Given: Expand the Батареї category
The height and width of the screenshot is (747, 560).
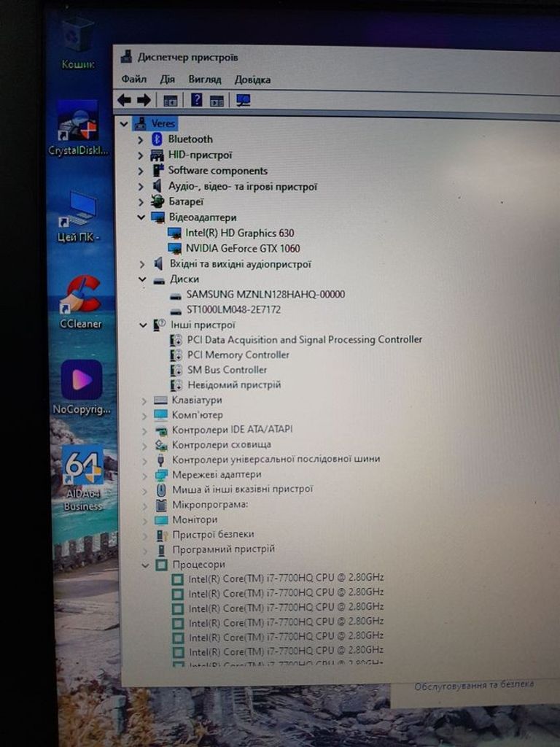Looking at the screenshot, I should [141, 202].
